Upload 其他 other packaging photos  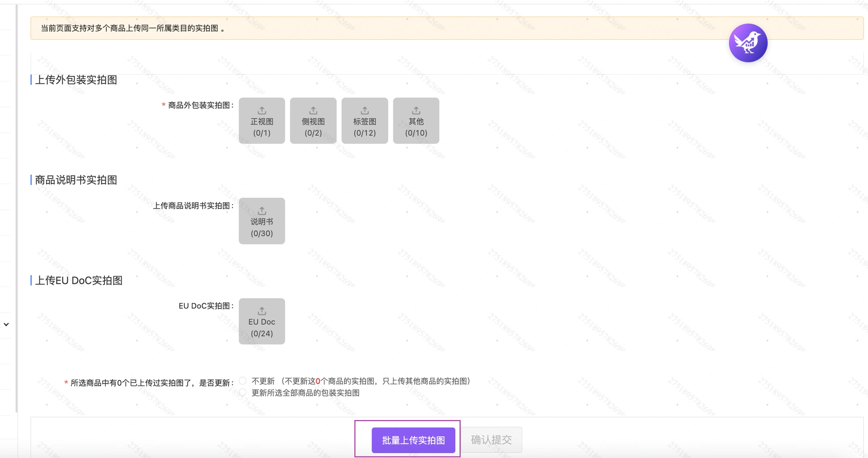coord(416,121)
